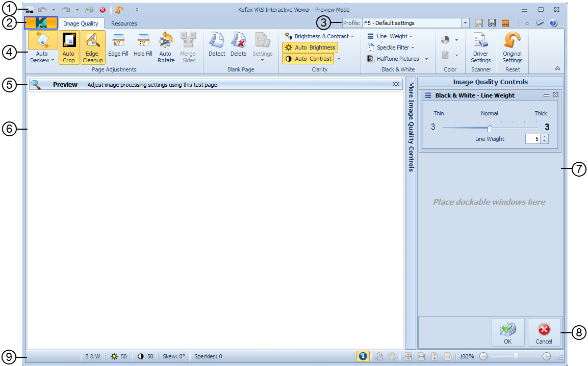Click the Save Profile floppy disk icon
This screenshot has width=588, height=366.
point(478,23)
